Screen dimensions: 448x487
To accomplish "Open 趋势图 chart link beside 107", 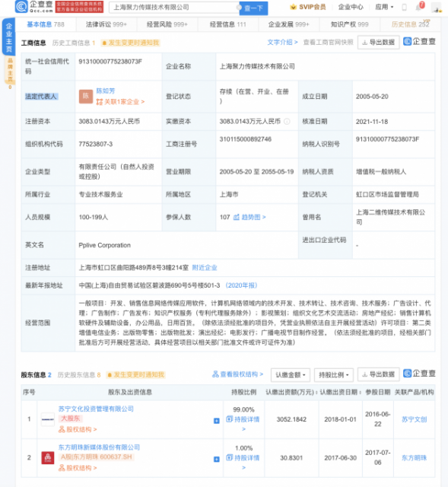I will pos(249,217).
